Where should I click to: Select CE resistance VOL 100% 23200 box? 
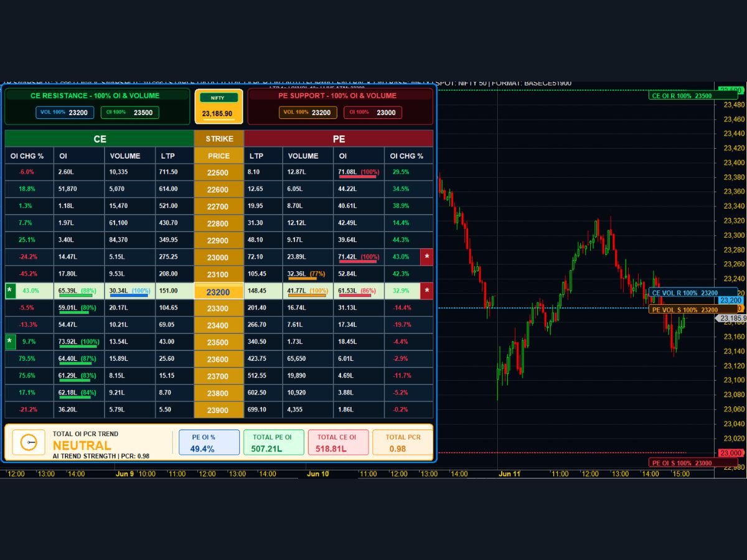(65, 113)
